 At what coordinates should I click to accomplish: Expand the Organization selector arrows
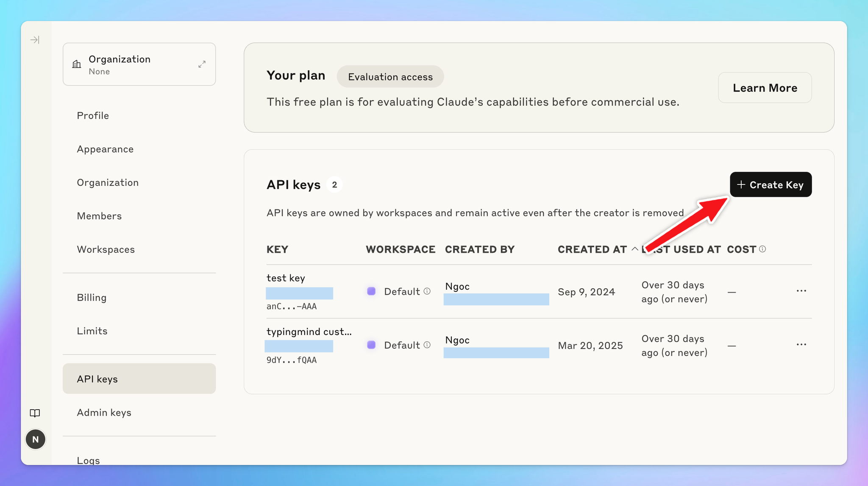pos(202,64)
